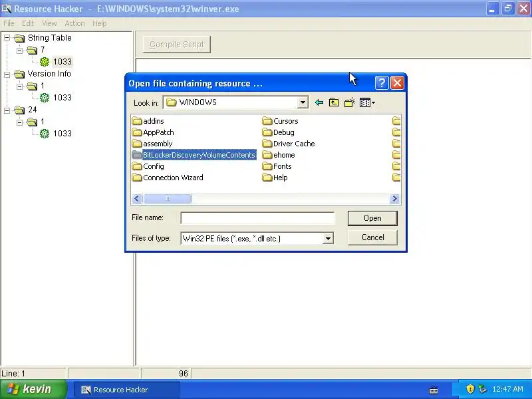
Task: Click the horizontal scrollbar thumb in file list
Action: tap(168, 198)
